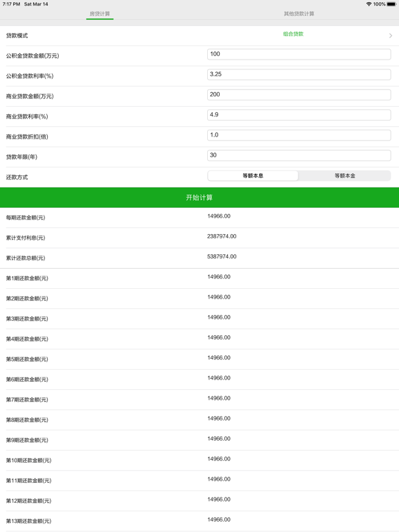Tap the 第6期还款金额(元) row
399x532 pixels.
pos(199,380)
